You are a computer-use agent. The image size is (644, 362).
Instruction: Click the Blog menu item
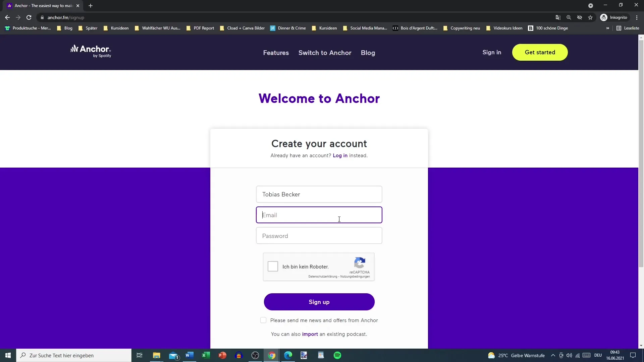[368, 53]
